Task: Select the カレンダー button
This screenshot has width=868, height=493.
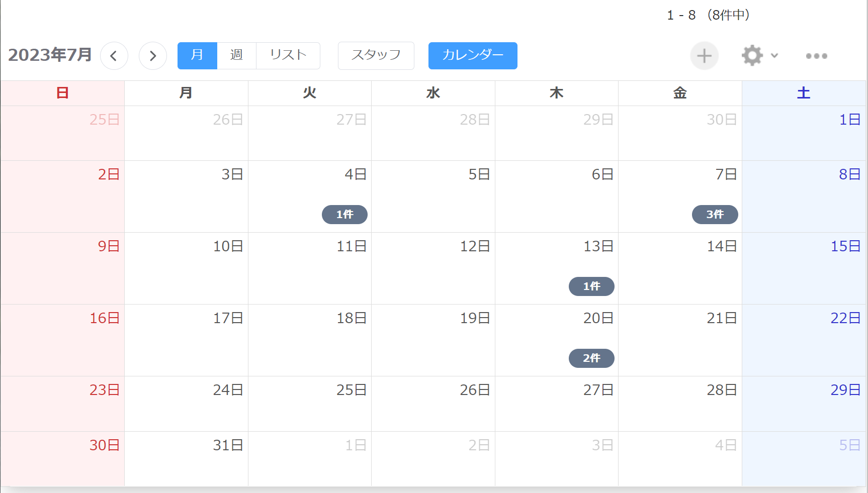Action: (473, 55)
